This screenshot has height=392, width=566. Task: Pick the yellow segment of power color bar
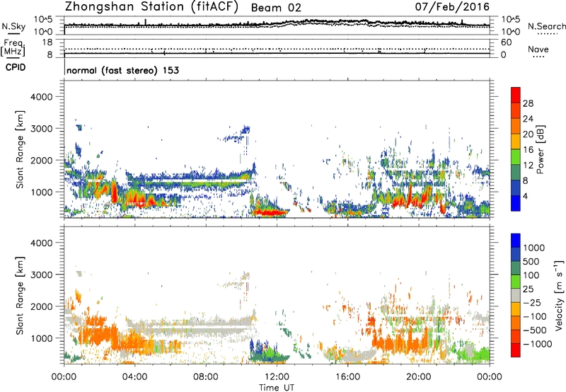click(516, 142)
